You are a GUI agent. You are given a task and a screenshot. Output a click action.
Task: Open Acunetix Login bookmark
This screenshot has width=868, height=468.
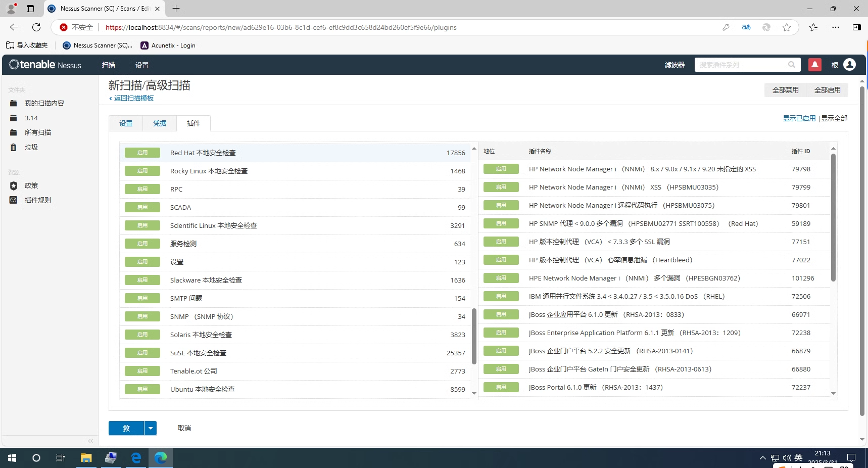click(x=168, y=45)
